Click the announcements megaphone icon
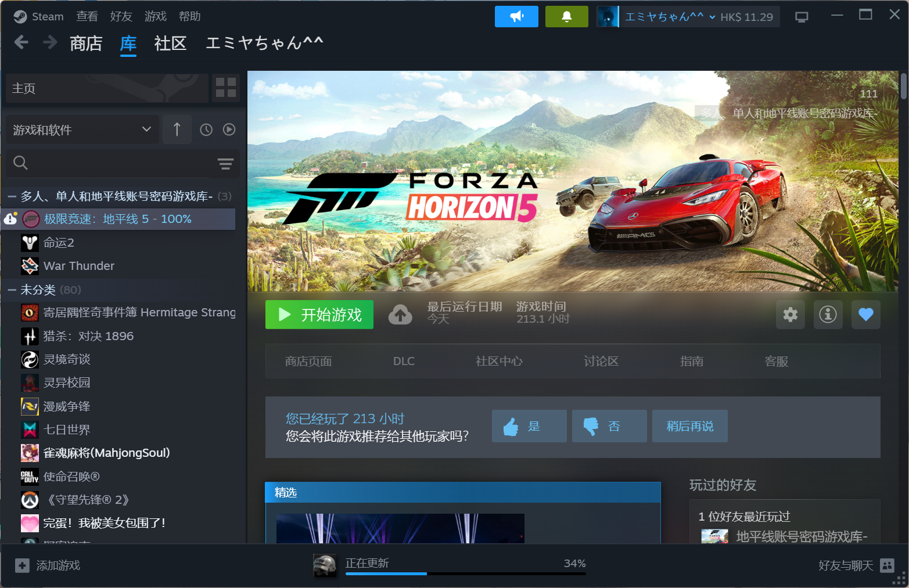The width and height of the screenshot is (909, 588). click(x=516, y=17)
